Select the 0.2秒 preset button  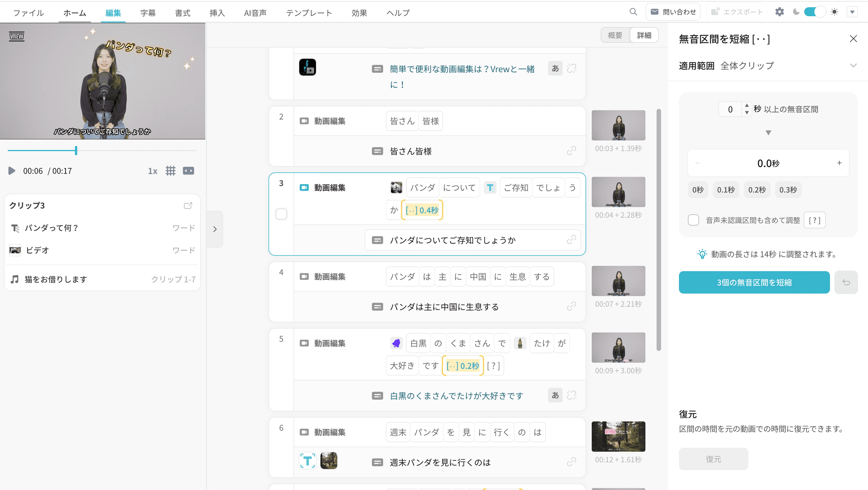coord(757,190)
